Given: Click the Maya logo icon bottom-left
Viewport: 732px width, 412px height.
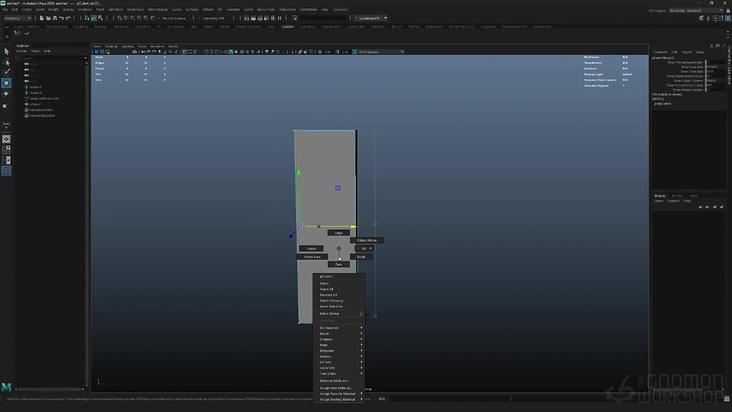Looking at the screenshot, I should tap(7, 386).
